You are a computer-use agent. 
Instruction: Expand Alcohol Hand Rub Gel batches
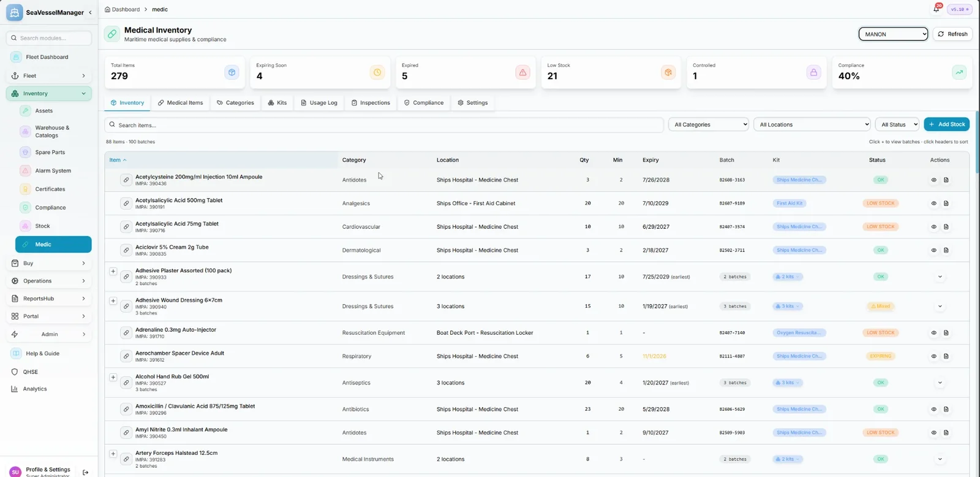click(113, 377)
